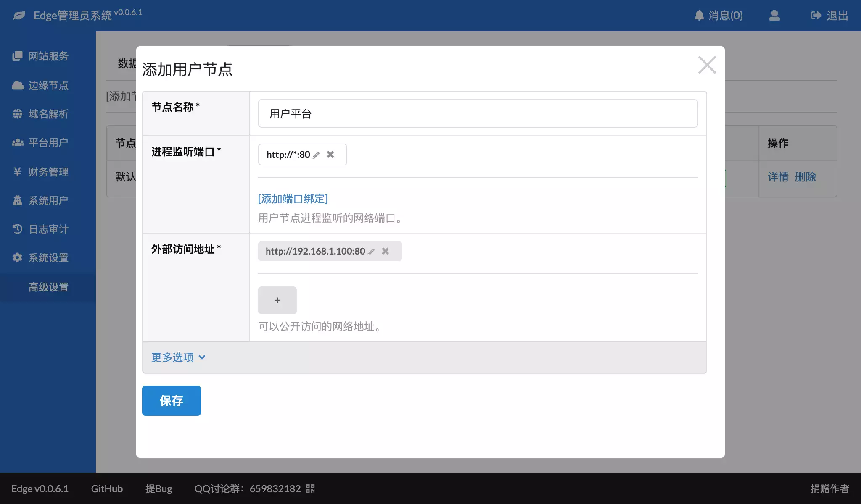
Task: Click 退出 to log out
Action: coord(829,16)
